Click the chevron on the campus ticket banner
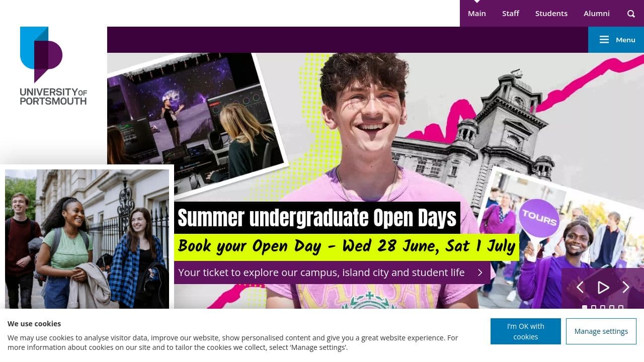644x362 pixels. point(479,273)
